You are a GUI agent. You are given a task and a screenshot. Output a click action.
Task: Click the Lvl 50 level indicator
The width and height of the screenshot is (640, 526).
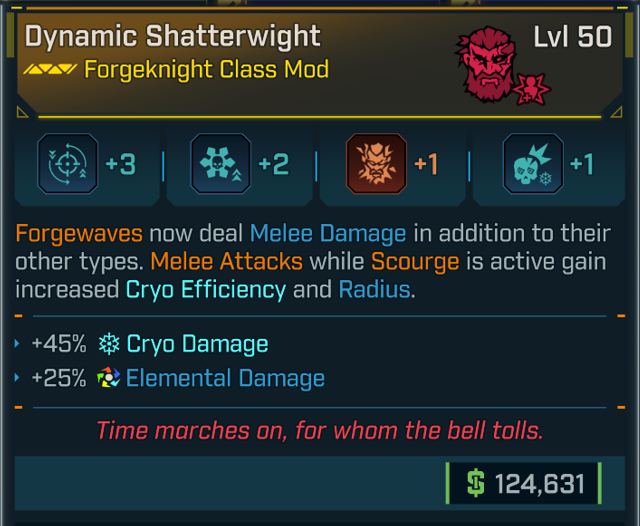(573, 37)
